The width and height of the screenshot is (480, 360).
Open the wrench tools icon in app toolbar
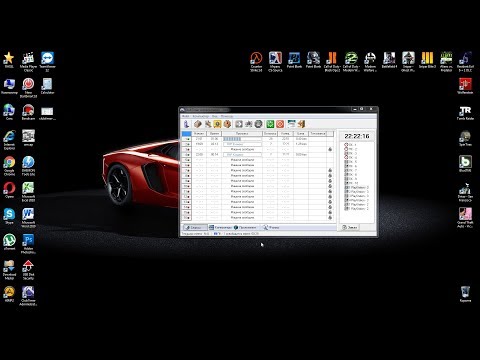pyautogui.click(x=208, y=124)
